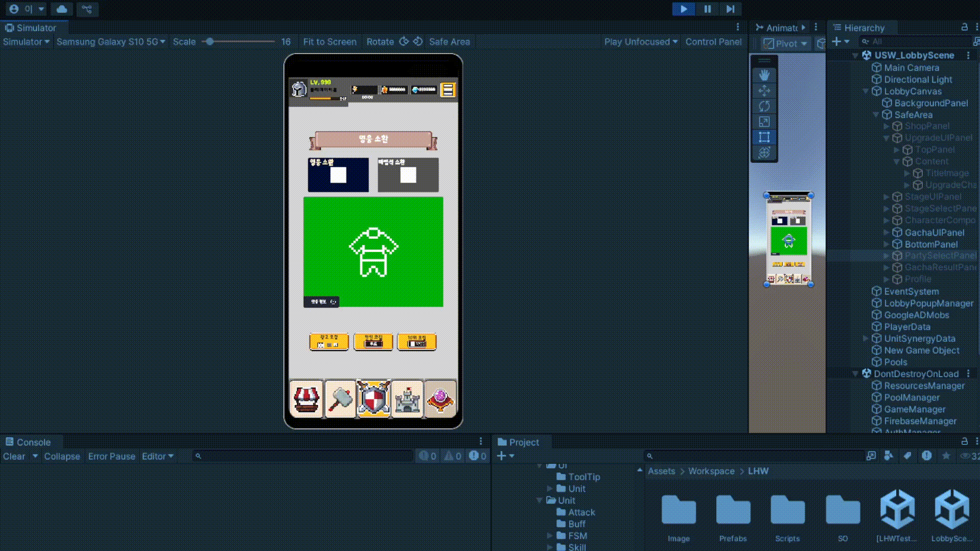Open the Play Unfocused dropdown

tap(641, 42)
